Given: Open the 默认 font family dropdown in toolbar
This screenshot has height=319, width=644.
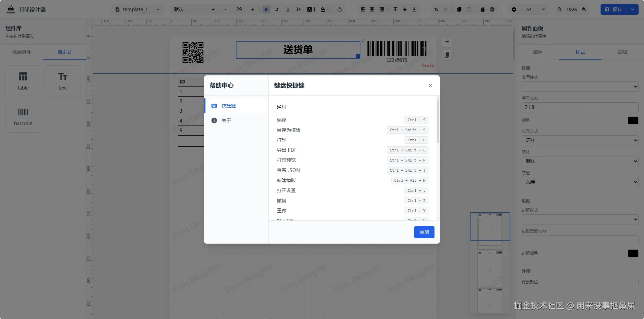Looking at the screenshot, I should (194, 9).
